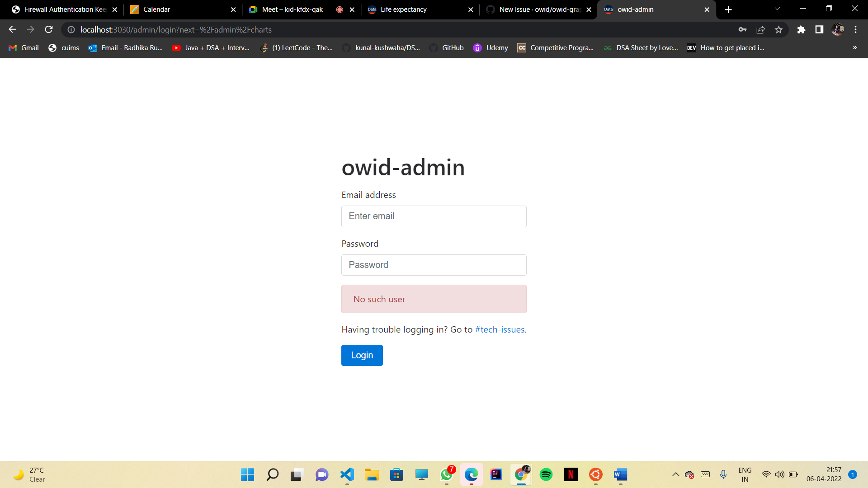Switch to the Life expectancy tab
The height and width of the screenshot is (488, 868).
pyautogui.click(x=404, y=9)
